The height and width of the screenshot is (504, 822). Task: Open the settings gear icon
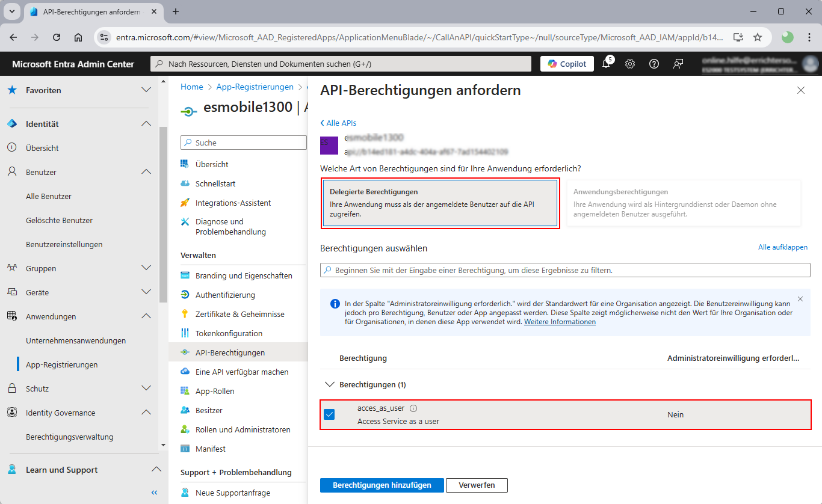click(630, 64)
